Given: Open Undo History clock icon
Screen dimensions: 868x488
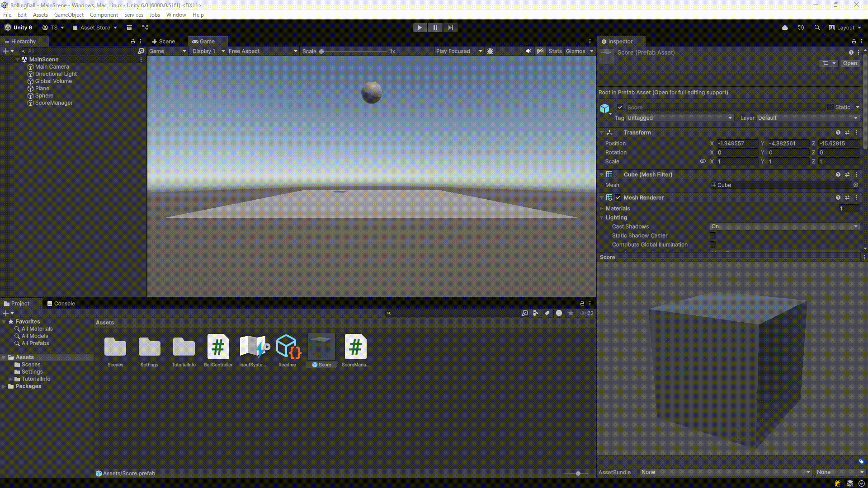Looking at the screenshot, I should click(x=801, y=28).
